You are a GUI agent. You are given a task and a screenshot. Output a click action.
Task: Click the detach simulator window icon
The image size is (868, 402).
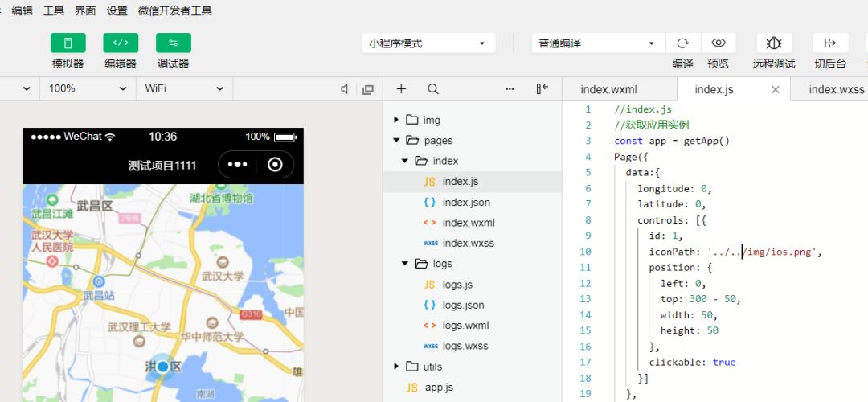click(367, 89)
